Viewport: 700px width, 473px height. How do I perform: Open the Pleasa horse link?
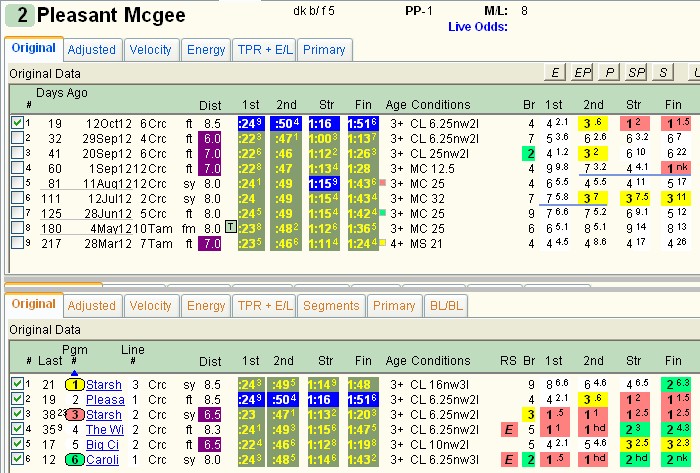[x=105, y=400]
